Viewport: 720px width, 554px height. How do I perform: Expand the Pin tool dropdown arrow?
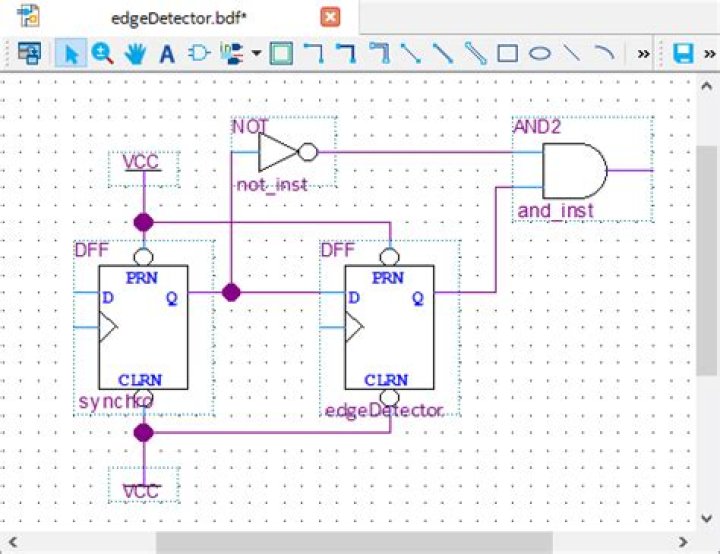[257, 53]
